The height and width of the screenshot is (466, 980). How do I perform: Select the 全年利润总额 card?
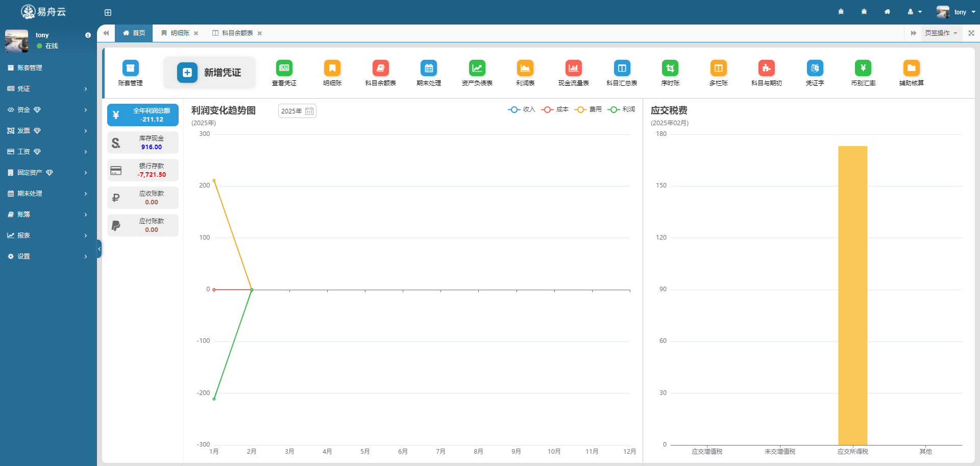[143, 115]
